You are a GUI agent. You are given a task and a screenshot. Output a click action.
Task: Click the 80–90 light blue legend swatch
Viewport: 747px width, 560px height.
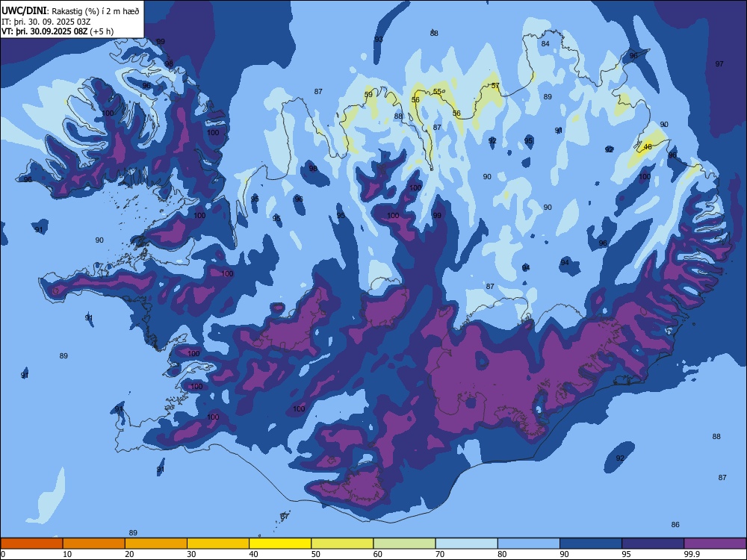point(529,544)
